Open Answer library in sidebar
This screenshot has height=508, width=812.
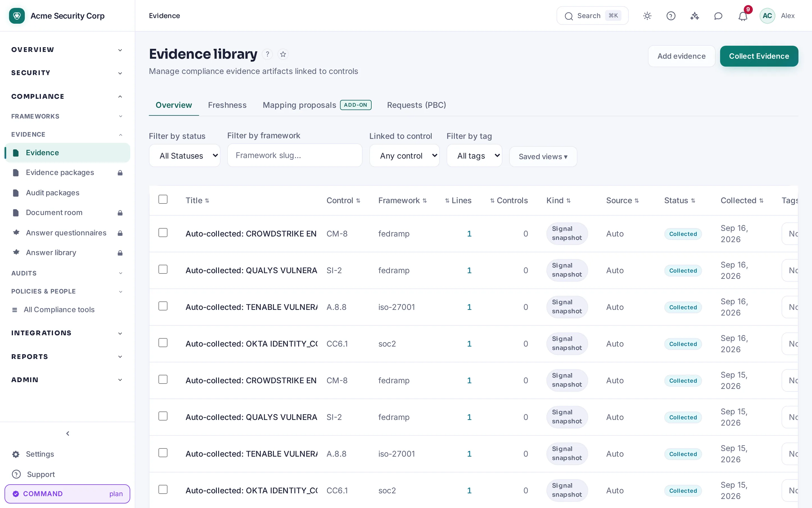[67, 253]
